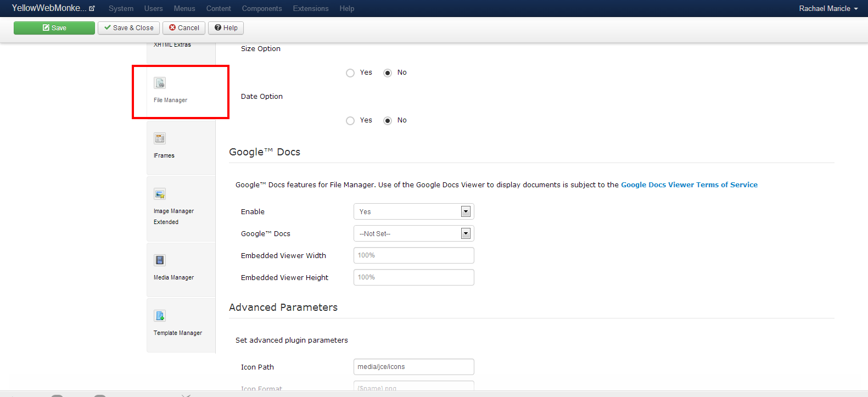
Task: Open the System menu
Action: pyautogui.click(x=121, y=8)
